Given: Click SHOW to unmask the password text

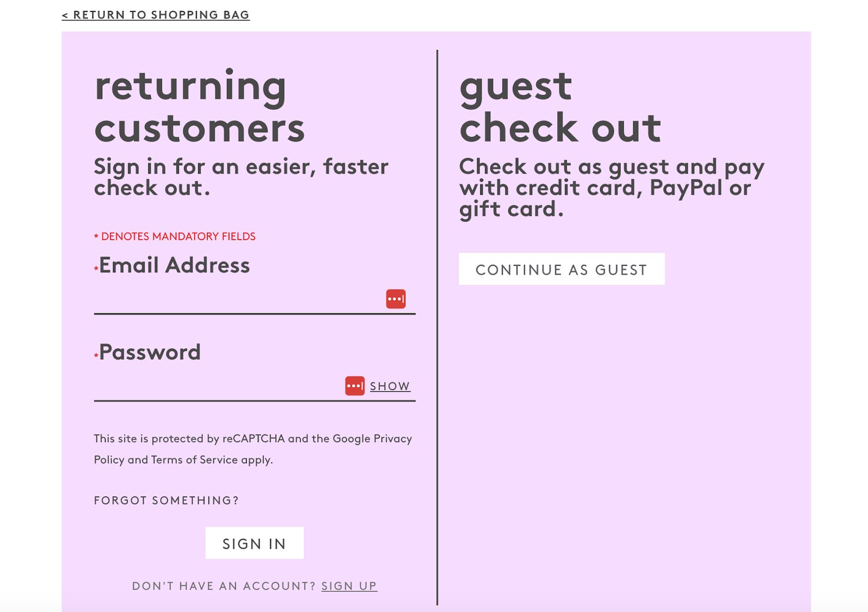Looking at the screenshot, I should [x=390, y=386].
